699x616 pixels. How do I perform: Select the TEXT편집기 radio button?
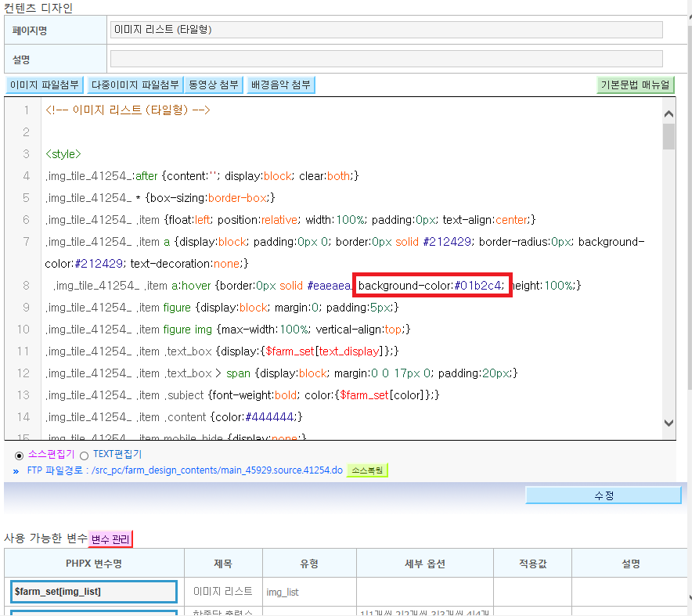(85, 456)
